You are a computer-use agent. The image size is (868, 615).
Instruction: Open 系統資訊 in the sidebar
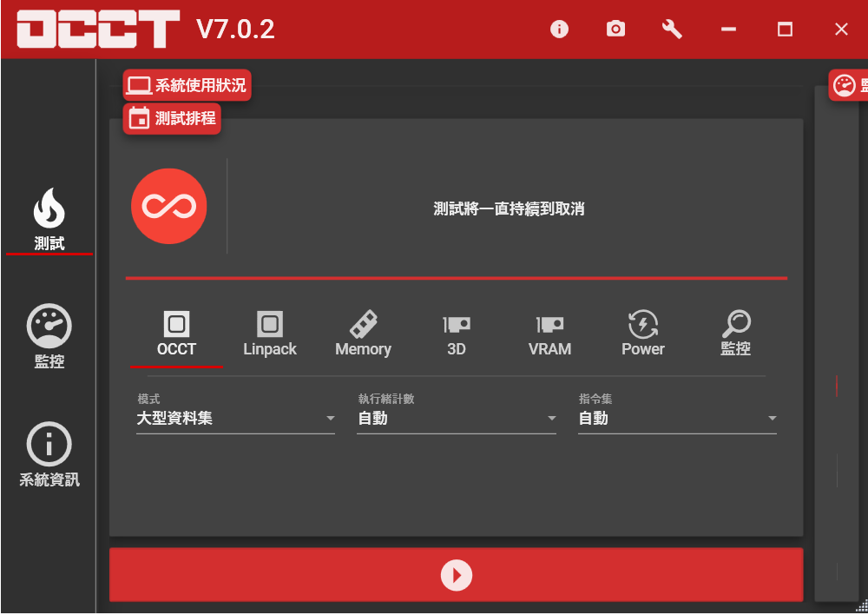(x=49, y=454)
